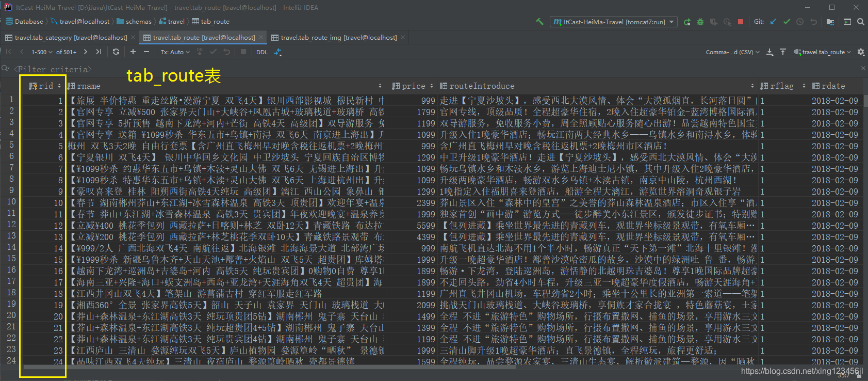Open table view settings gear

tap(861, 52)
